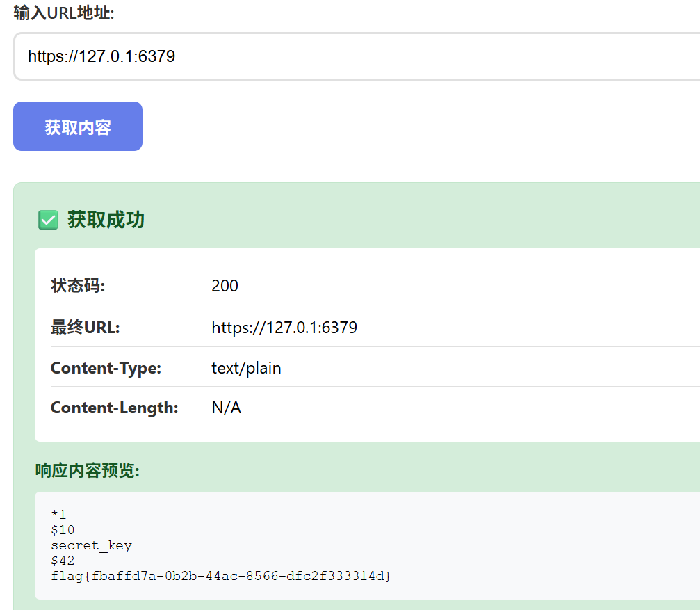Click the 最终URL row label
The image size is (700, 610).
(85, 328)
